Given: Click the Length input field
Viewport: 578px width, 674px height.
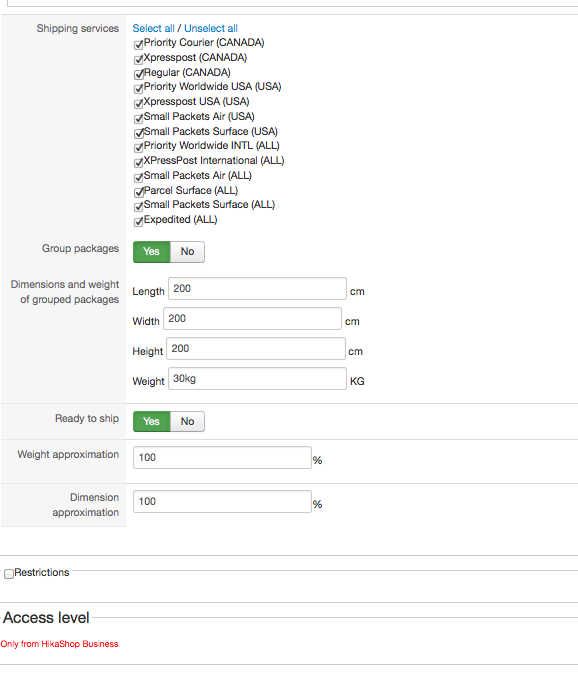Looking at the screenshot, I should coord(257,288).
